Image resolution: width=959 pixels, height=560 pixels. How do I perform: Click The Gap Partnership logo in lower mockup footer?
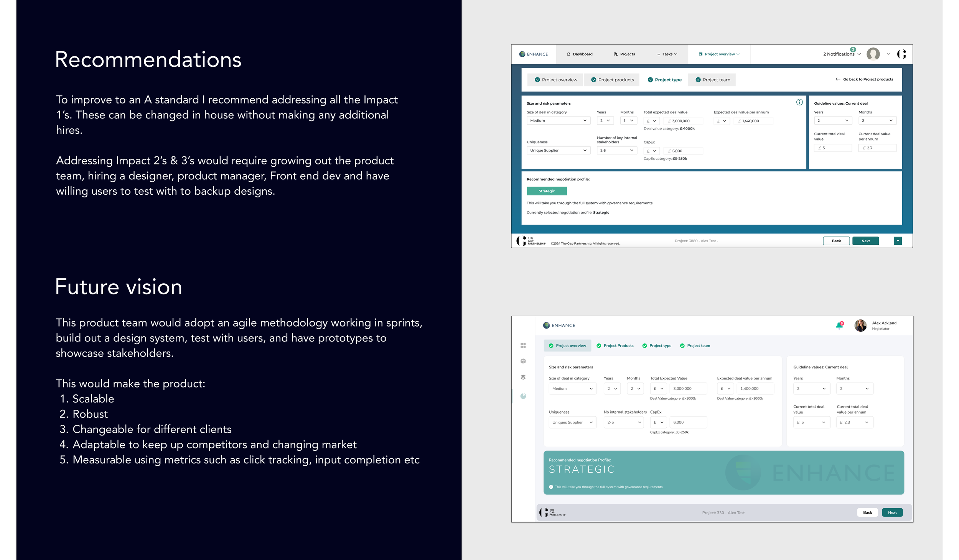552,512
